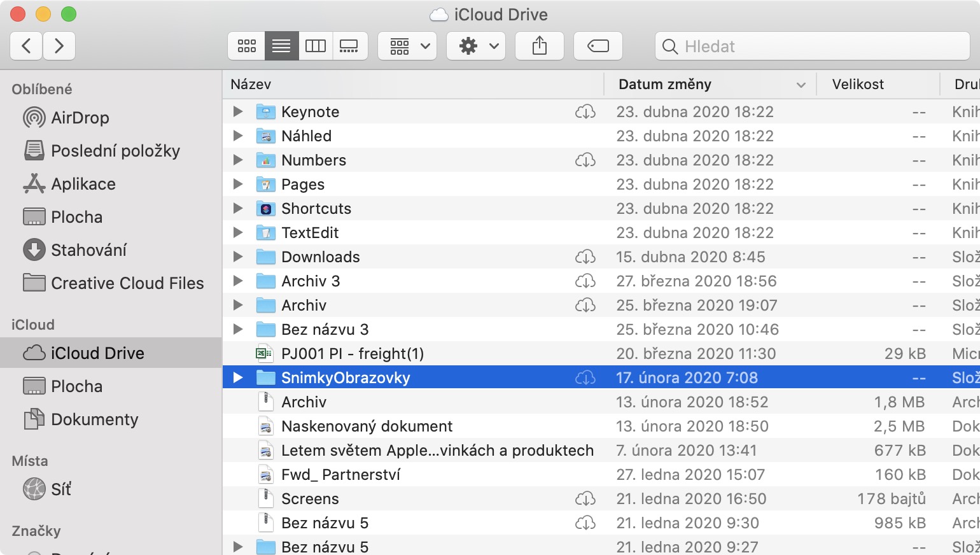Sort by the Velikost column header
Viewport: 980px width, 555px height.
click(x=878, y=84)
